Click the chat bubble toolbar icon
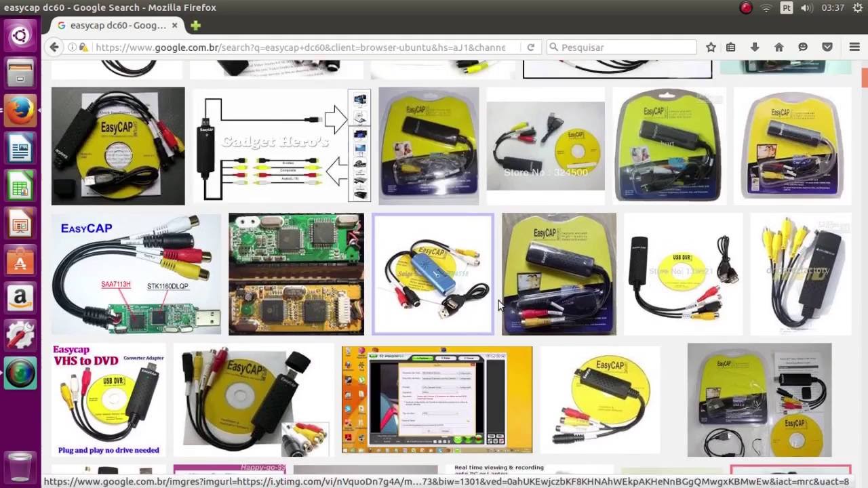 [803, 47]
